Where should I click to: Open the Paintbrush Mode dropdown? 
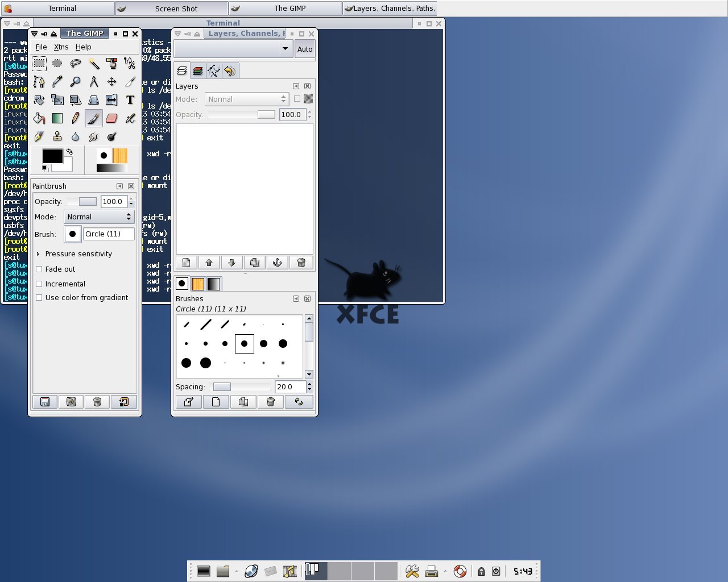click(x=99, y=217)
